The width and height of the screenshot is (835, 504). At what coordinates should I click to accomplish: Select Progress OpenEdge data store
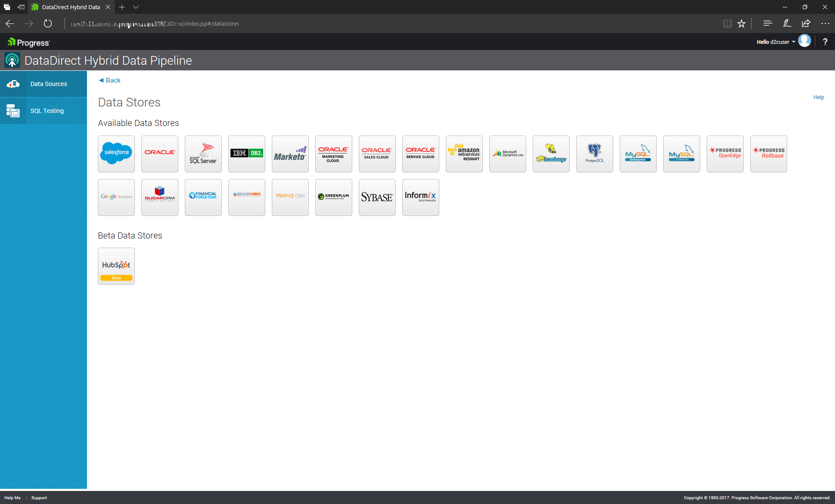pos(725,154)
